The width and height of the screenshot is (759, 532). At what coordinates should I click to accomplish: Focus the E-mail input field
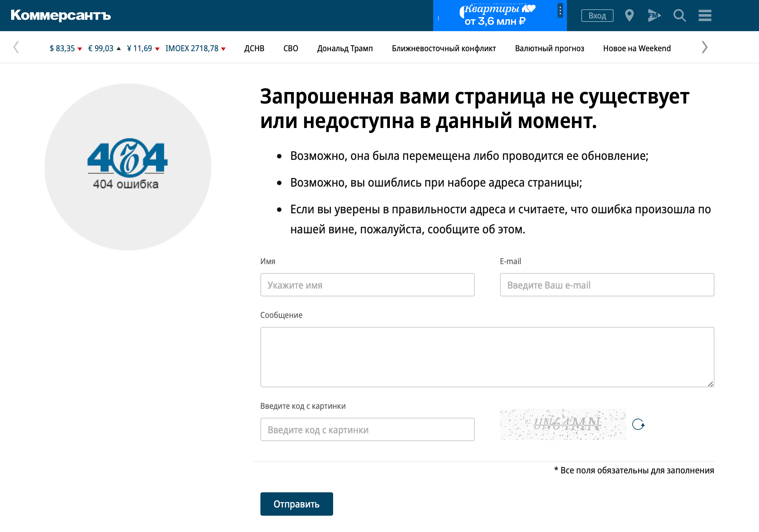[x=607, y=285]
